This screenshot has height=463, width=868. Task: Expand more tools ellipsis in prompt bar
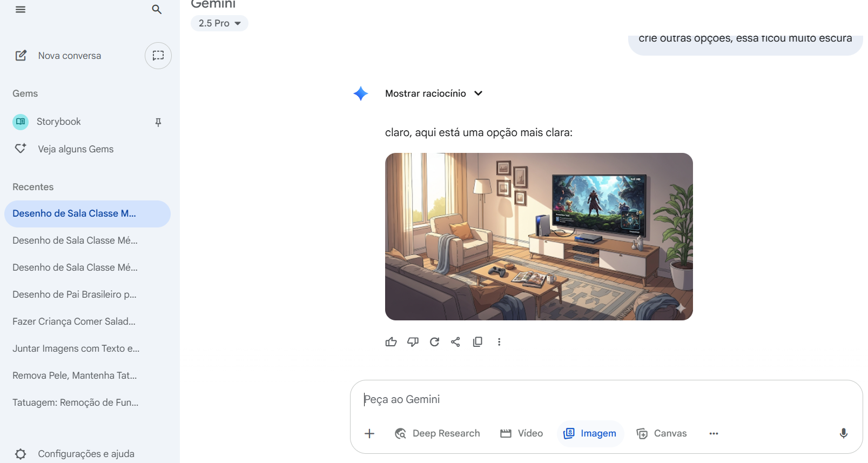[x=714, y=433]
